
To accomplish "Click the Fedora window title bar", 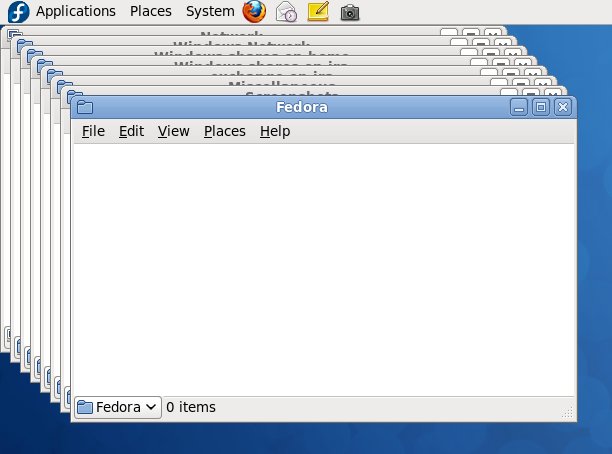I will [x=301, y=107].
